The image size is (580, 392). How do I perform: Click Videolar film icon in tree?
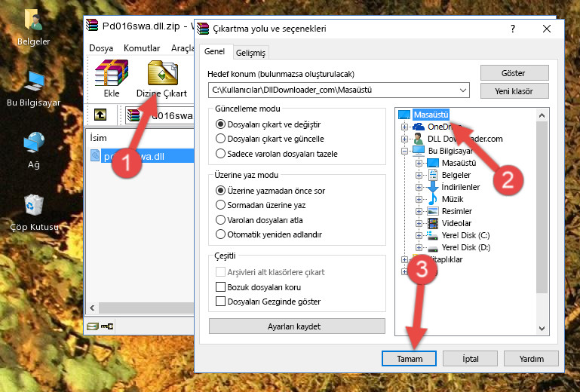point(432,223)
